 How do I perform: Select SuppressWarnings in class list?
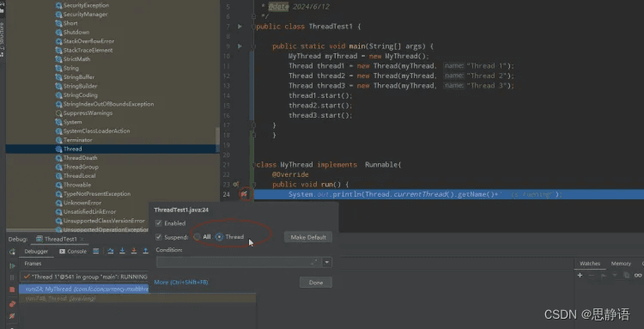point(88,113)
